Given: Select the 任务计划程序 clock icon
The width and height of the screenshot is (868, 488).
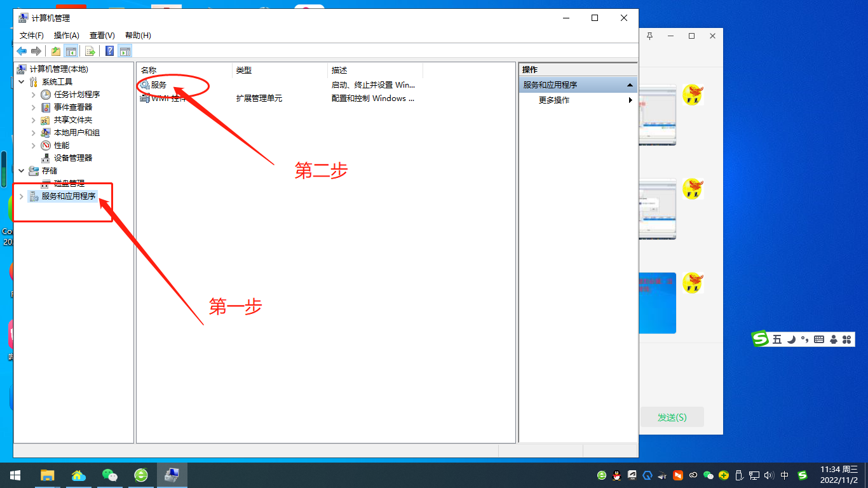Looking at the screenshot, I should pyautogui.click(x=46, y=95).
